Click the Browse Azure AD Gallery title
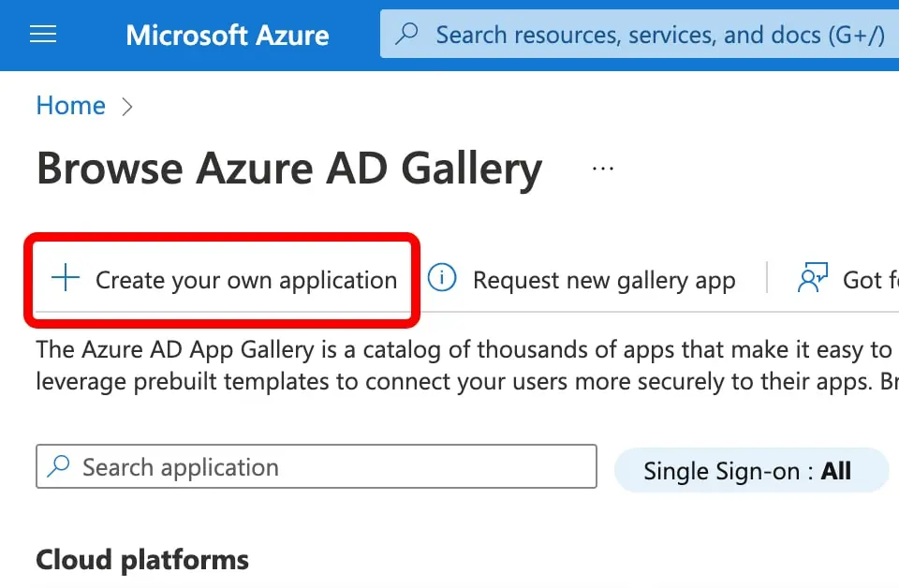 (x=288, y=169)
